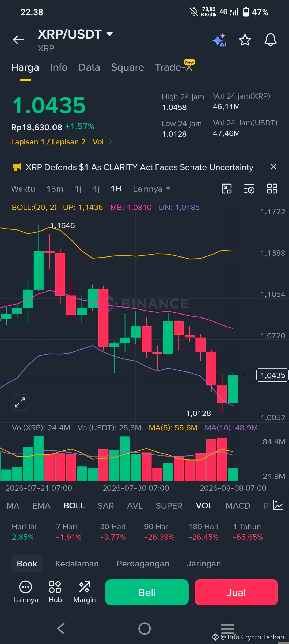Tap Android home navigation button
289x644 pixels.
[x=144, y=628]
